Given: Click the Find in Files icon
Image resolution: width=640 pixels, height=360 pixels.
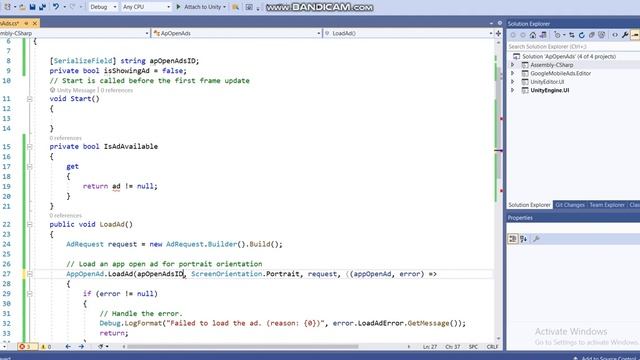Looking at the screenshot, I should [236, 7].
